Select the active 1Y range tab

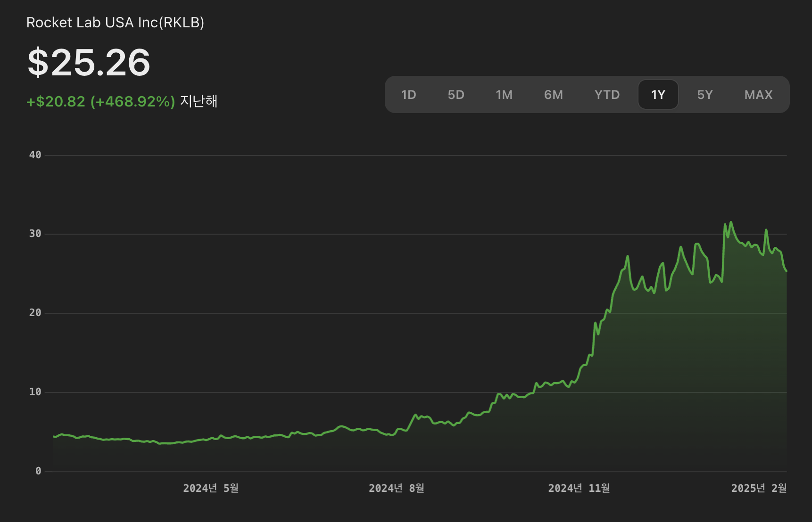coord(658,95)
